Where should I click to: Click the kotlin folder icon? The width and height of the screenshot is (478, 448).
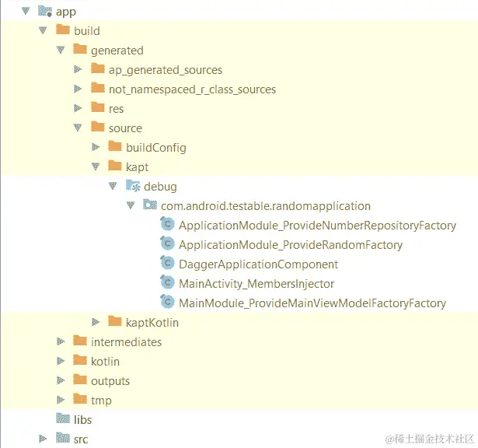point(80,360)
